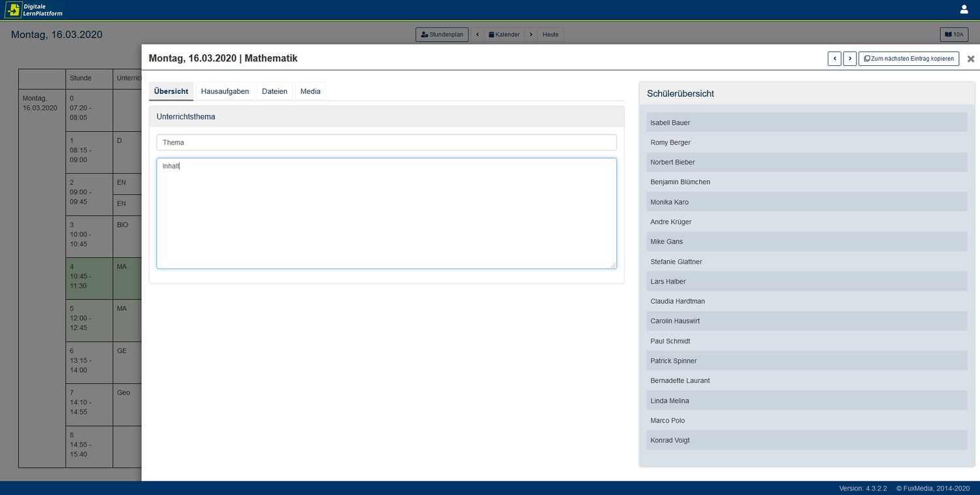Select student Konrad Voigt
This screenshot has height=495, width=980.
807,440
